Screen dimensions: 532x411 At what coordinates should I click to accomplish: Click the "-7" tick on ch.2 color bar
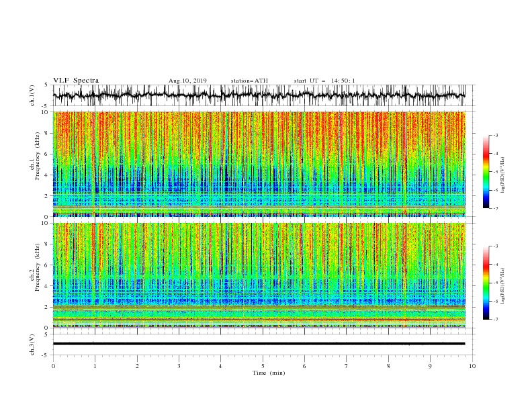coord(495,320)
